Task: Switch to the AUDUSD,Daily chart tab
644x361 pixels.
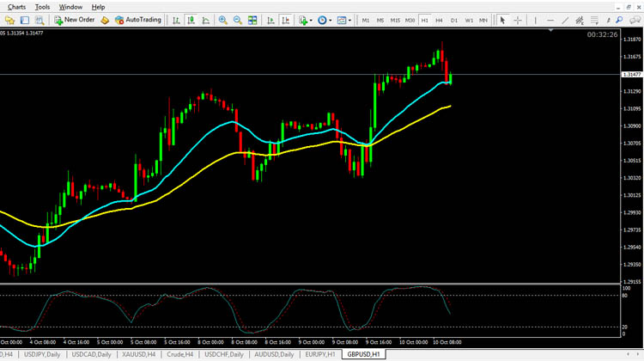Action: pos(274,354)
